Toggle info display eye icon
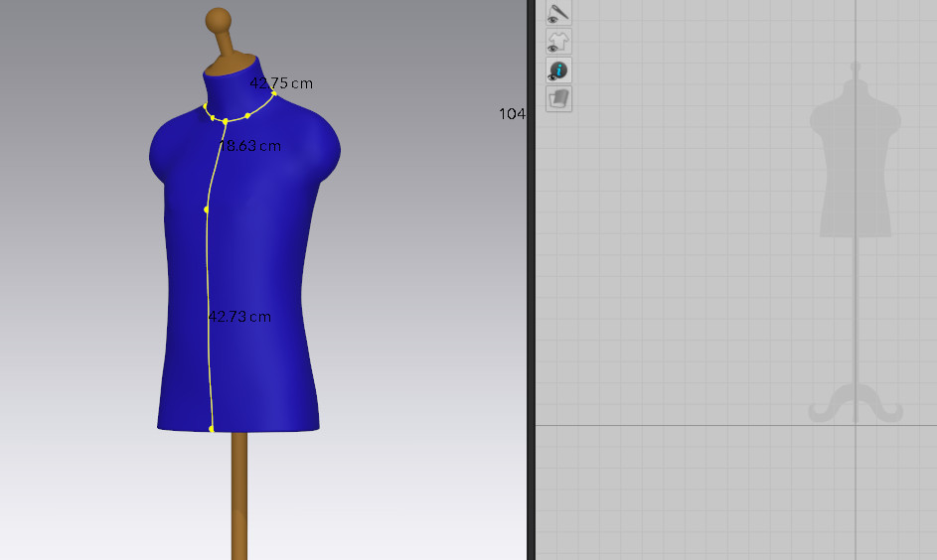This screenshot has width=937, height=560. (x=558, y=70)
